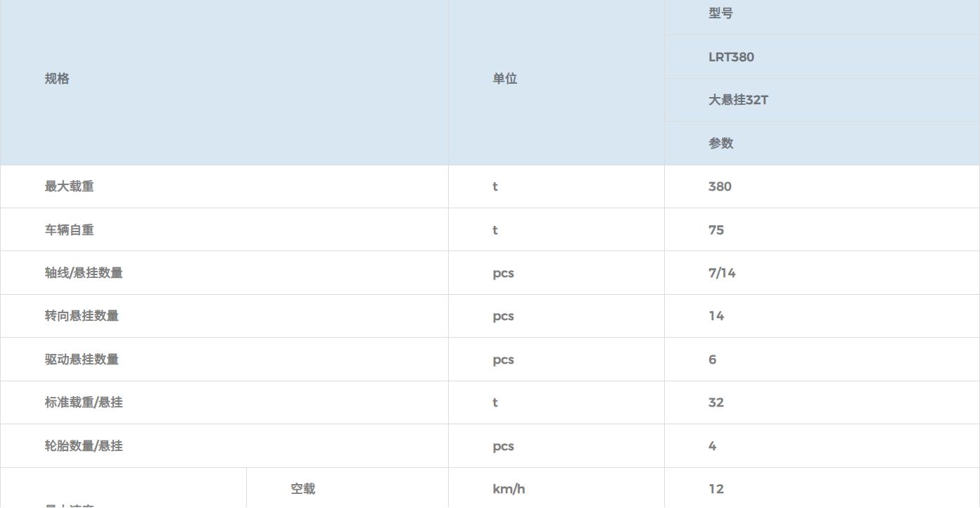The height and width of the screenshot is (508, 980).
Task: Select the 车辆自重 row label
Action: [x=69, y=230]
